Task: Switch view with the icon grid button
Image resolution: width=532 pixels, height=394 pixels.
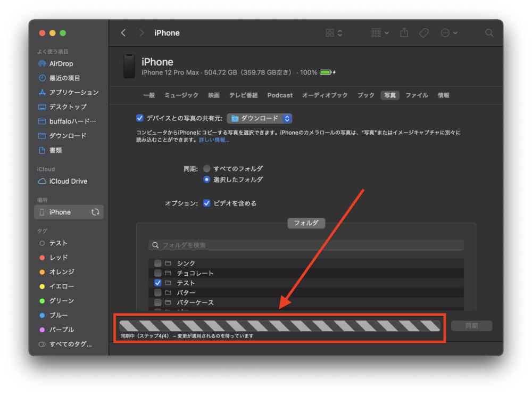Action: point(334,33)
